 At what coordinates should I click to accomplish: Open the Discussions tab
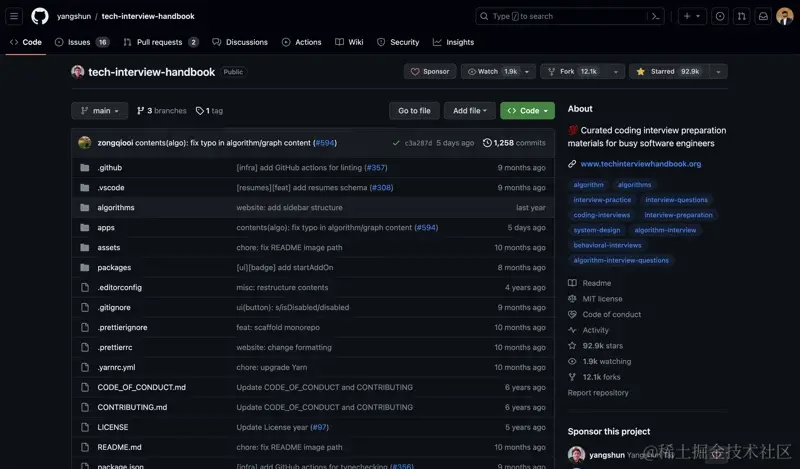coord(240,42)
